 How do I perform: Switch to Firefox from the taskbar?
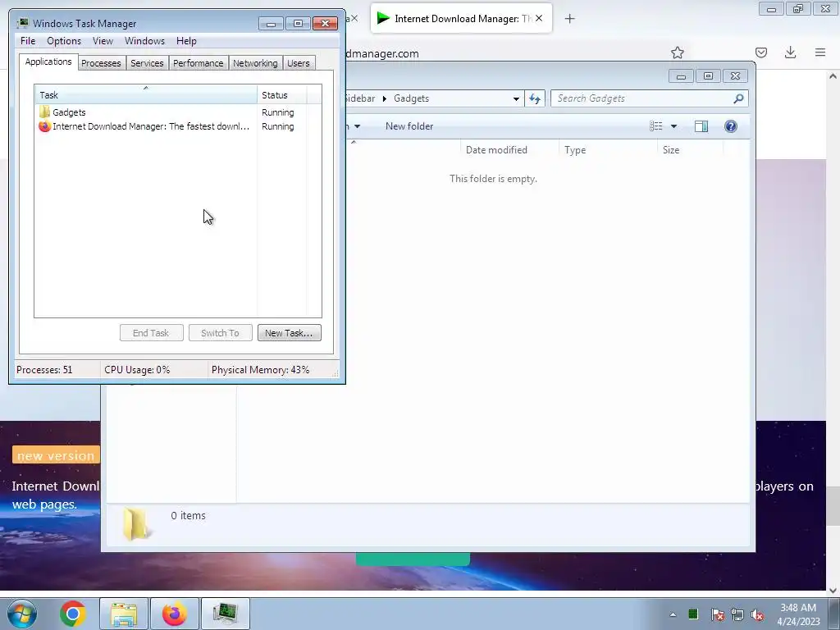coord(174,614)
